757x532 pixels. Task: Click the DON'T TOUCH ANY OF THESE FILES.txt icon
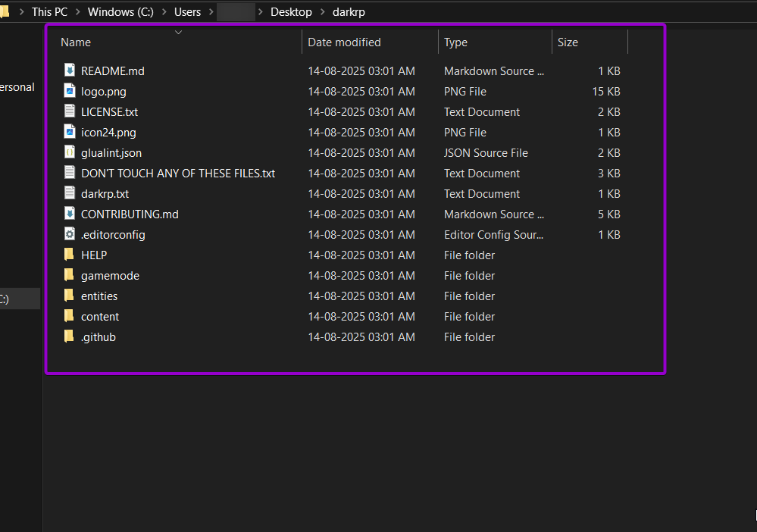tap(70, 172)
